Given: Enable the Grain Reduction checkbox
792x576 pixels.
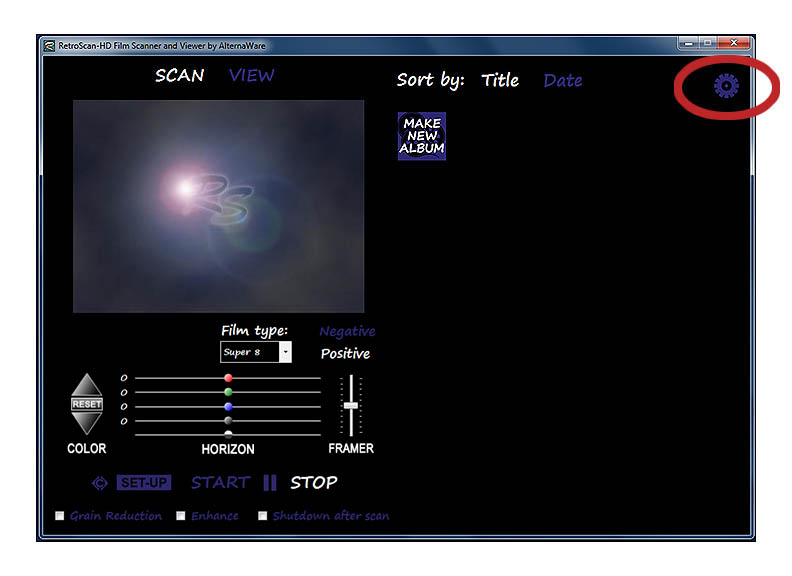Looking at the screenshot, I should 60,516.
